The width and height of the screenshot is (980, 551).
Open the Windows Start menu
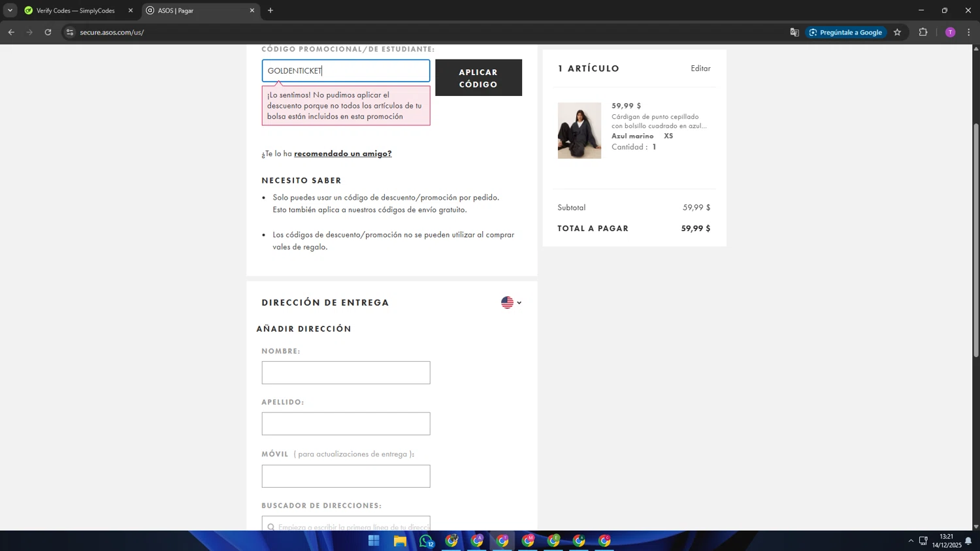pos(374,541)
